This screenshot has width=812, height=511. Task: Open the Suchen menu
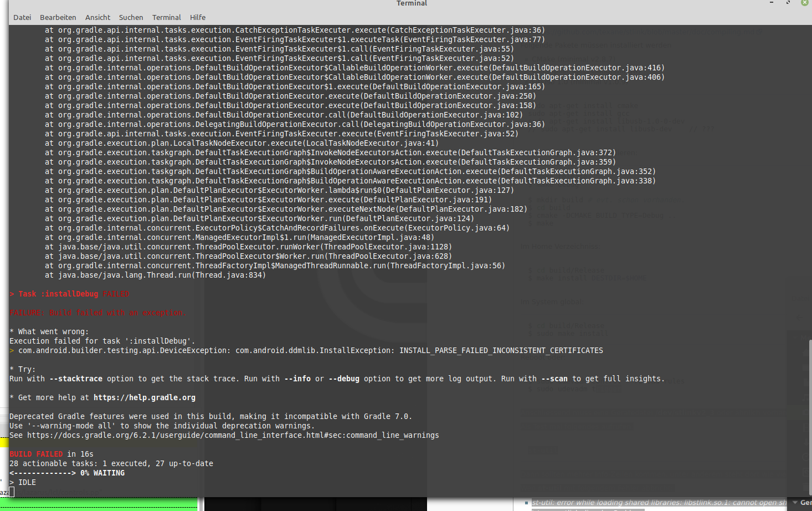point(131,17)
